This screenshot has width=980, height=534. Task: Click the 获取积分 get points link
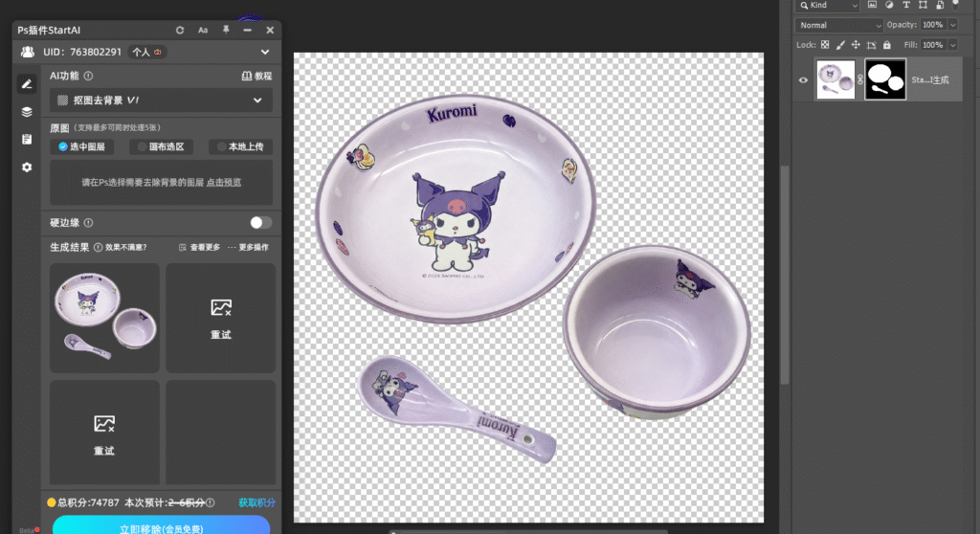coord(256,502)
